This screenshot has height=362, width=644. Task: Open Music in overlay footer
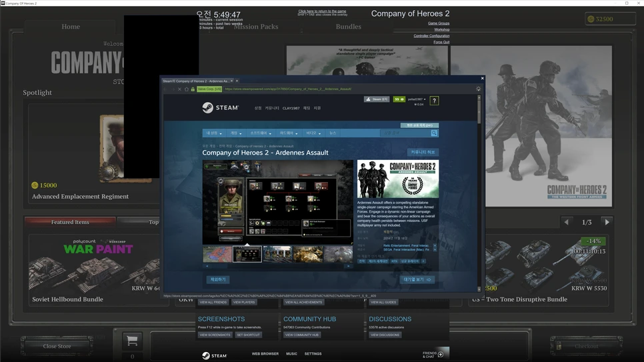[291, 354]
